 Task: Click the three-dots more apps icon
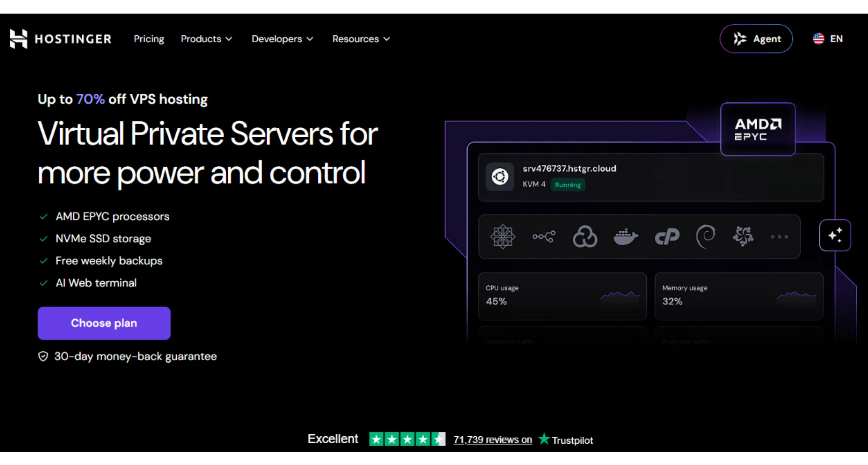coord(779,237)
